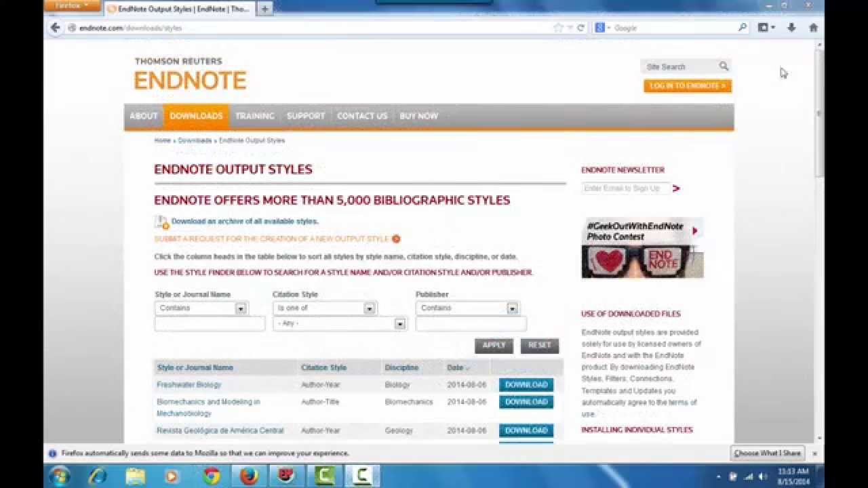Open Windows Explorer folder on the taskbar

[x=135, y=476]
